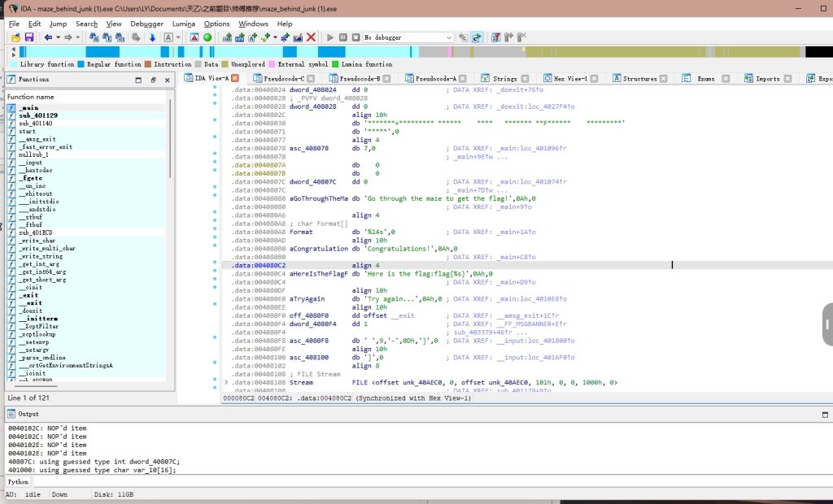
Task: Close the IDA View-A tab
Action: pyautogui.click(x=235, y=78)
